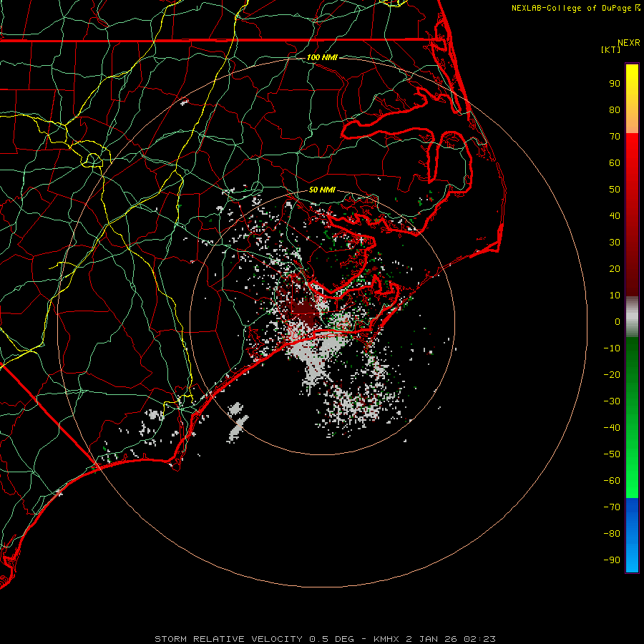
Task: Click the "100 NMI" range ring label
Action: point(322,57)
